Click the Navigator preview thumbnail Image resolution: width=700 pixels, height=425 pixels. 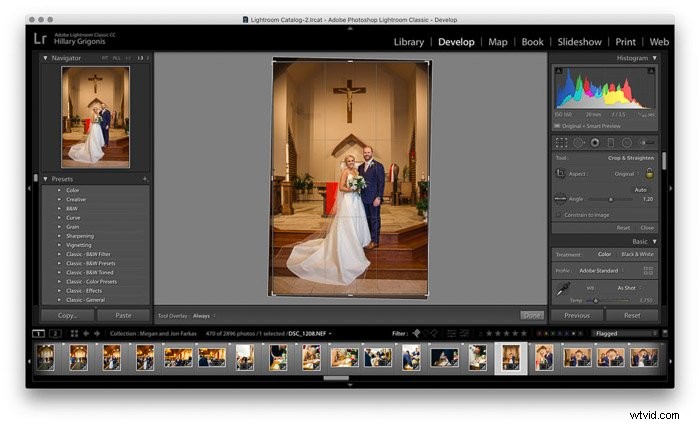pos(95,117)
